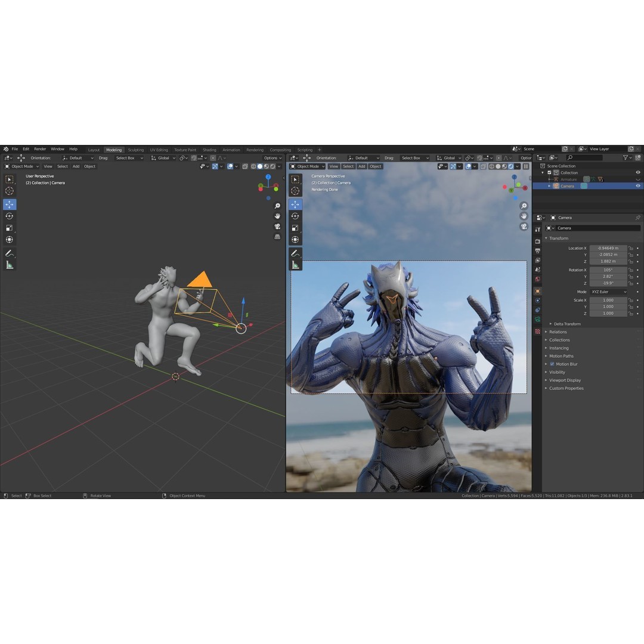The width and height of the screenshot is (644, 644).
Task: Pause the viewport render preview
Action: click(526, 166)
